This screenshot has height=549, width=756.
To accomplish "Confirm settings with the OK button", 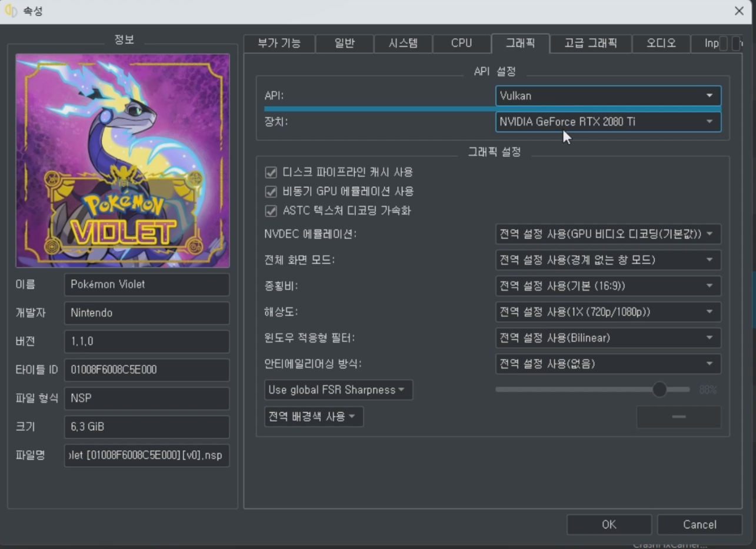I will point(609,524).
